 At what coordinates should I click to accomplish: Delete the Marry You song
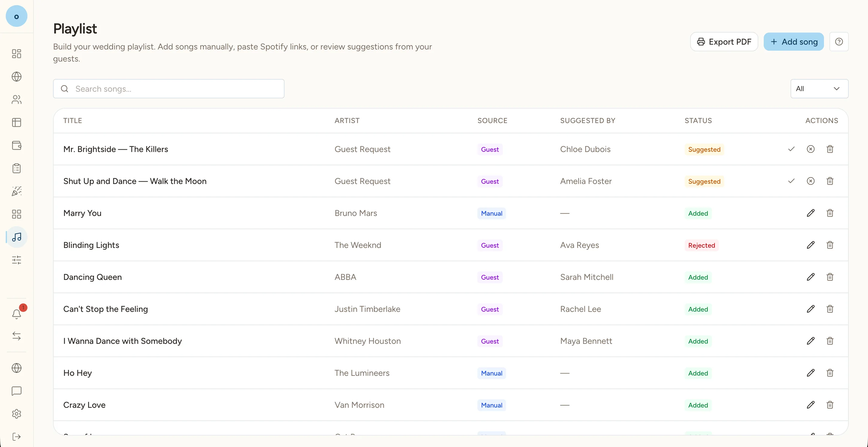tap(830, 213)
